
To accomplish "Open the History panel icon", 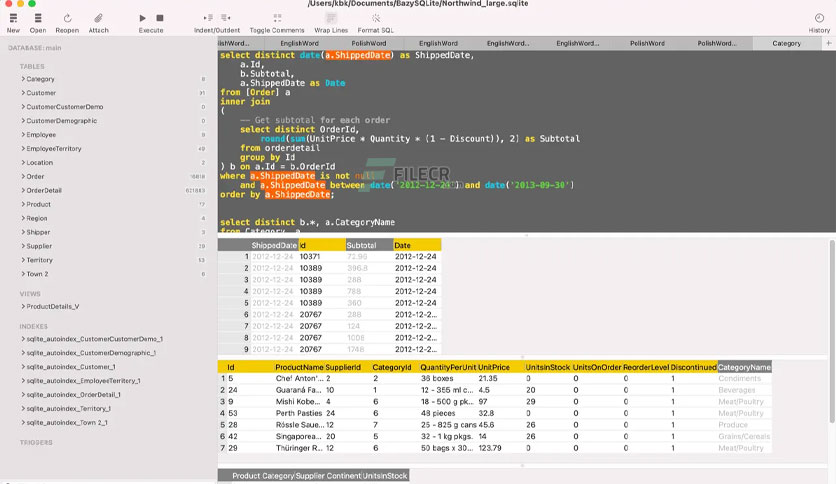I will [x=819, y=18].
